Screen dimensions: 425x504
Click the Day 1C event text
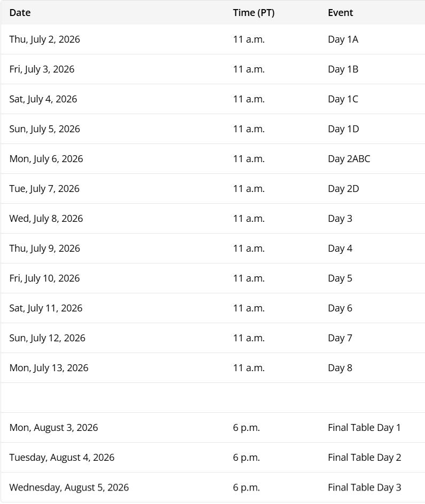[x=343, y=99]
